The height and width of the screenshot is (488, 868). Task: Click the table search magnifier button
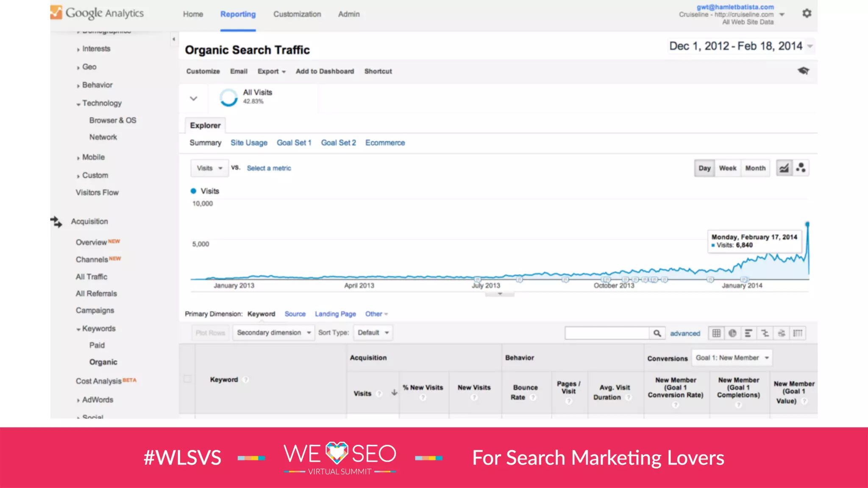pyautogui.click(x=657, y=333)
